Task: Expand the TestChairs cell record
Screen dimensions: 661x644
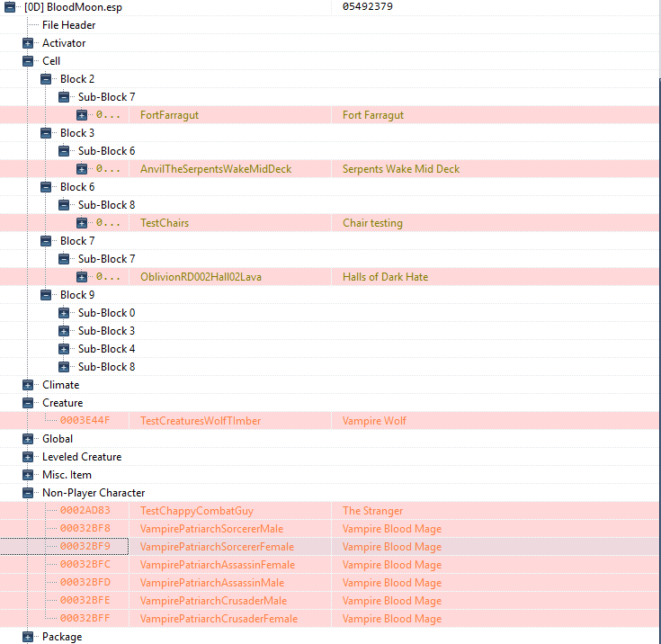Action: point(82,223)
